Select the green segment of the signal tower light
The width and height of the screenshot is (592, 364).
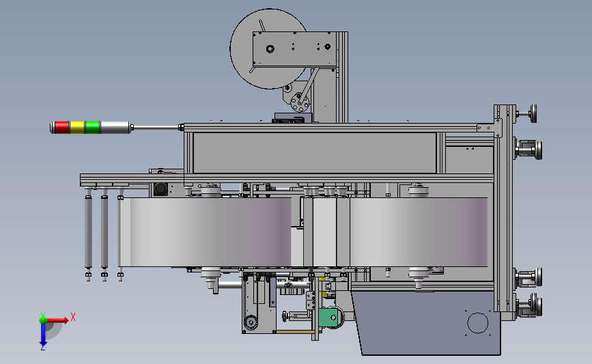[x=92, y=128]
